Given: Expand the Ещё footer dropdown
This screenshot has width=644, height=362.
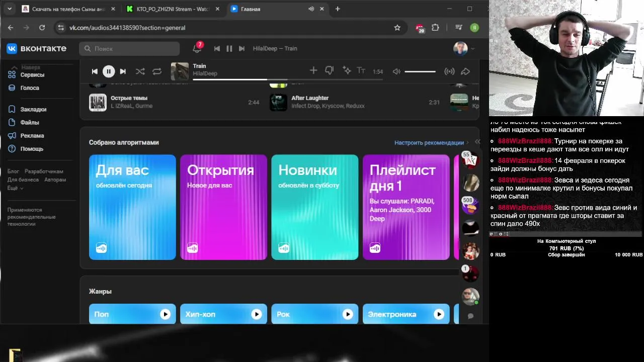Looking at the screenshot, I should point(15,188).
